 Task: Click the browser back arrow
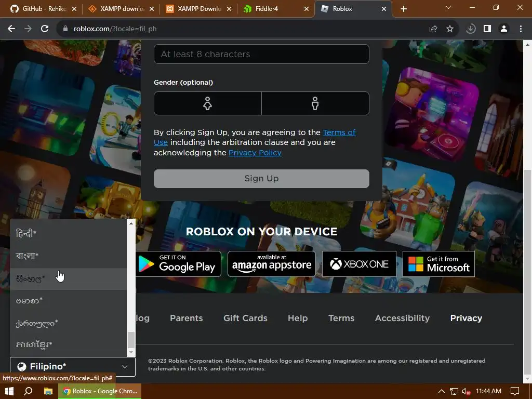11,29
